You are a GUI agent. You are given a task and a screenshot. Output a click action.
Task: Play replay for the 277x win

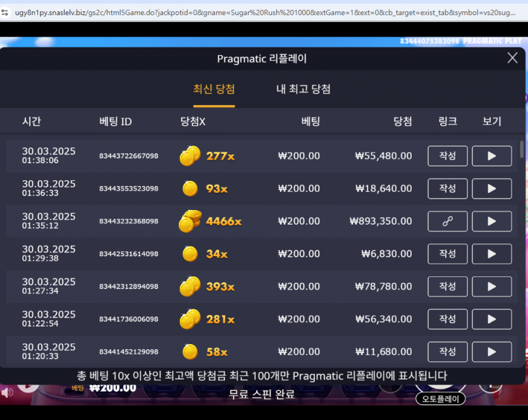coord(491,156)
